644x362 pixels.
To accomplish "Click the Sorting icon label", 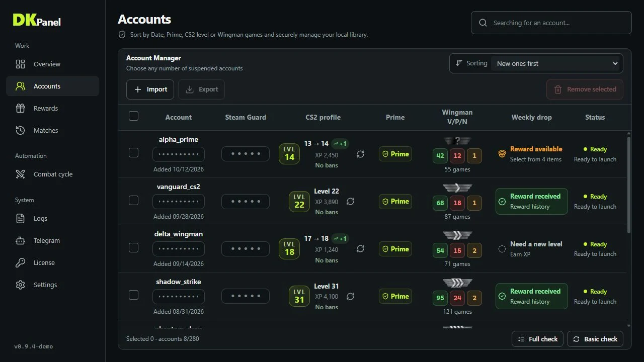I will (471, 63).
